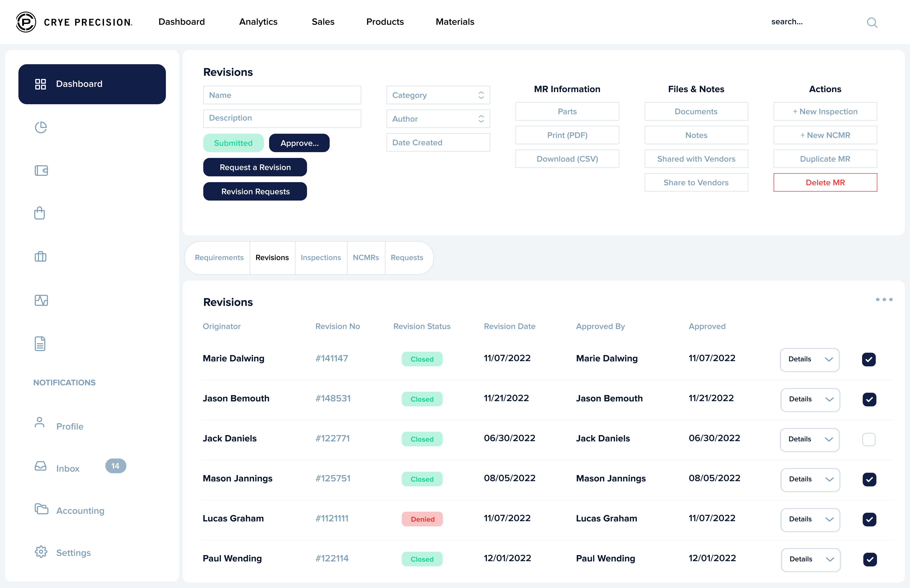Select the wallet icon in the sidebar

coord(41,171)
